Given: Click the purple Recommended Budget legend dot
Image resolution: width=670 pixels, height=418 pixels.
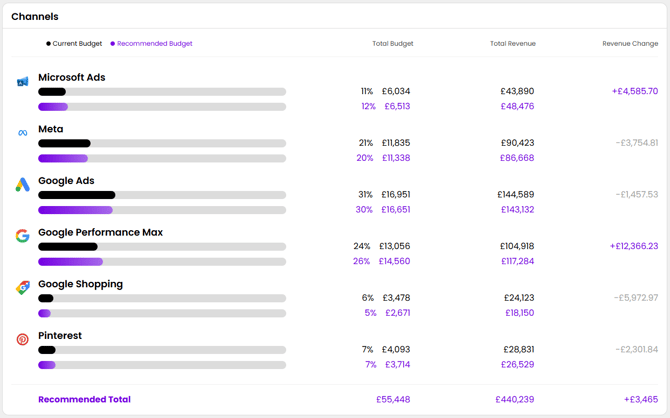Looking at the screenshot, I should point(113,44).
